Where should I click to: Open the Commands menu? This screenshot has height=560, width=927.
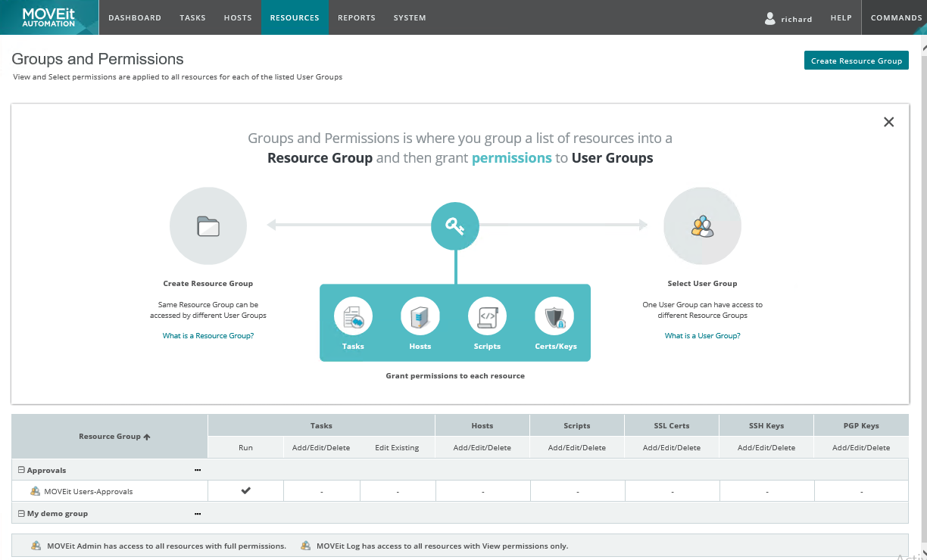(x=896, y=17)
